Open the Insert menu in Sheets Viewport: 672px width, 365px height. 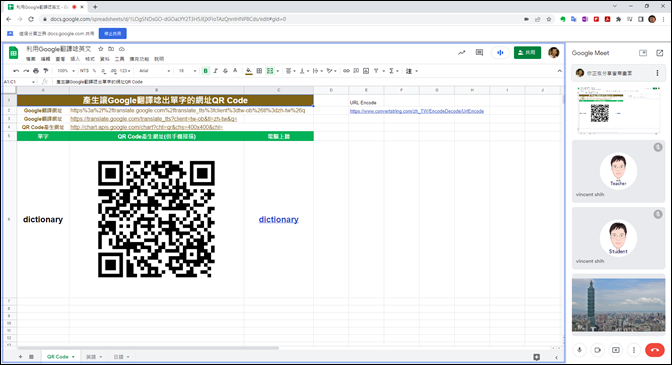(x=75, y=59)
